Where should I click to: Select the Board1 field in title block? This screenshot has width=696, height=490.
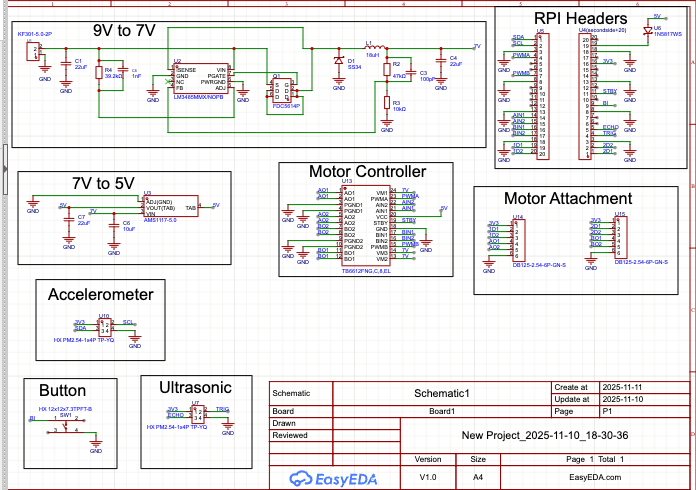coord(441,410)
